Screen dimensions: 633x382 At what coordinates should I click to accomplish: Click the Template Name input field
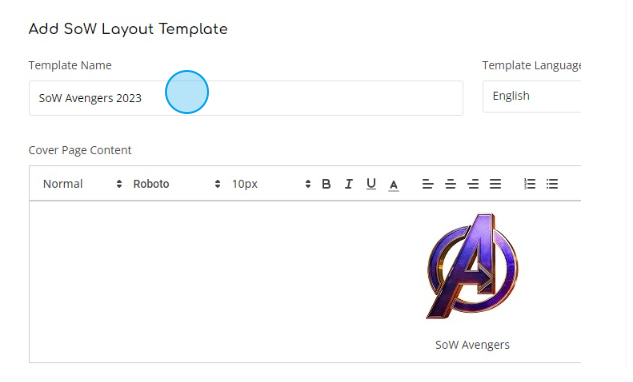(x=246, y=98)
